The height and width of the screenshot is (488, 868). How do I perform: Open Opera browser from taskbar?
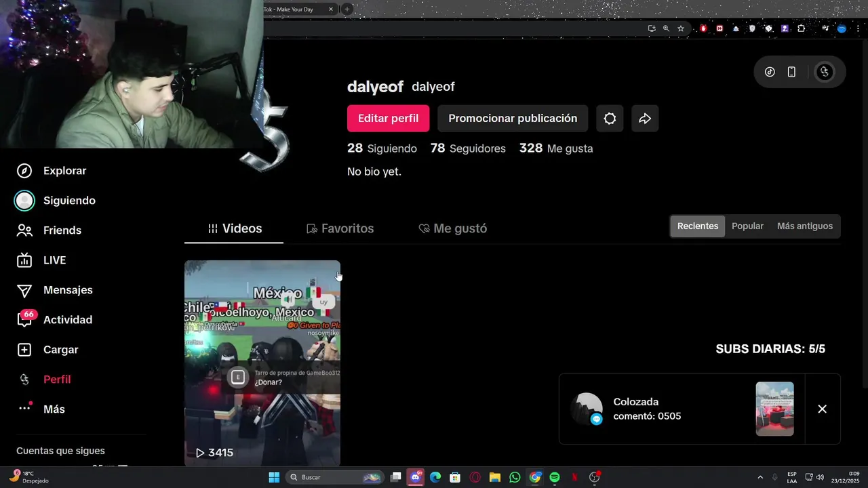coord(475,477)
